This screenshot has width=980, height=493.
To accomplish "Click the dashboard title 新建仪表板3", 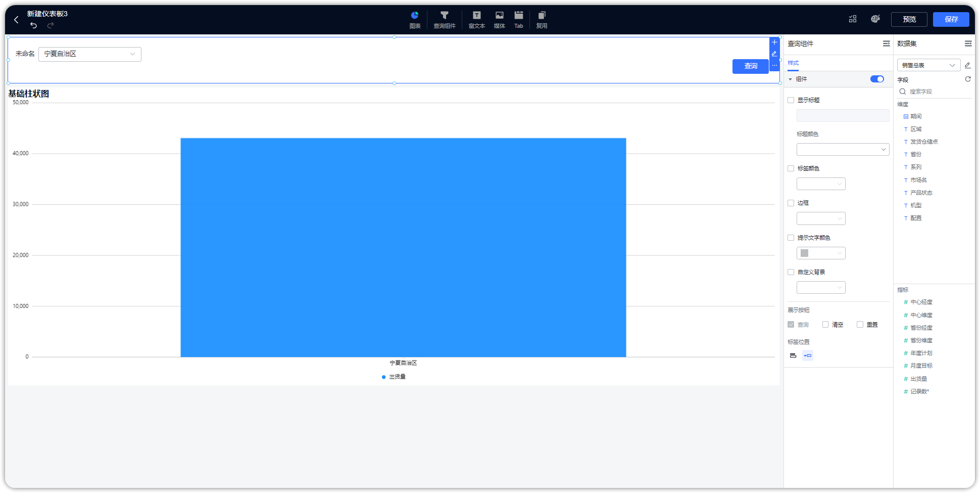I will pyautogui.click(x=47, y=14).
